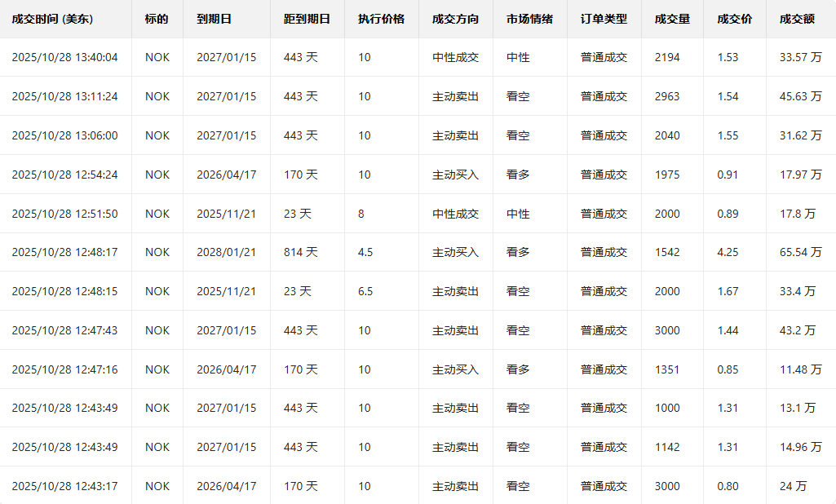
Task: Click volume value 2194
Action: pyautogui.click(x=667, y=58)
